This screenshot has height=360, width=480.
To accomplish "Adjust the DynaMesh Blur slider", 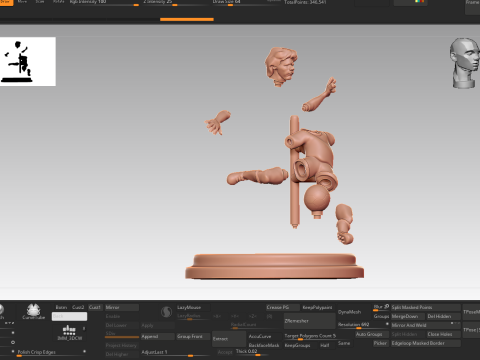I will [381, 307].
